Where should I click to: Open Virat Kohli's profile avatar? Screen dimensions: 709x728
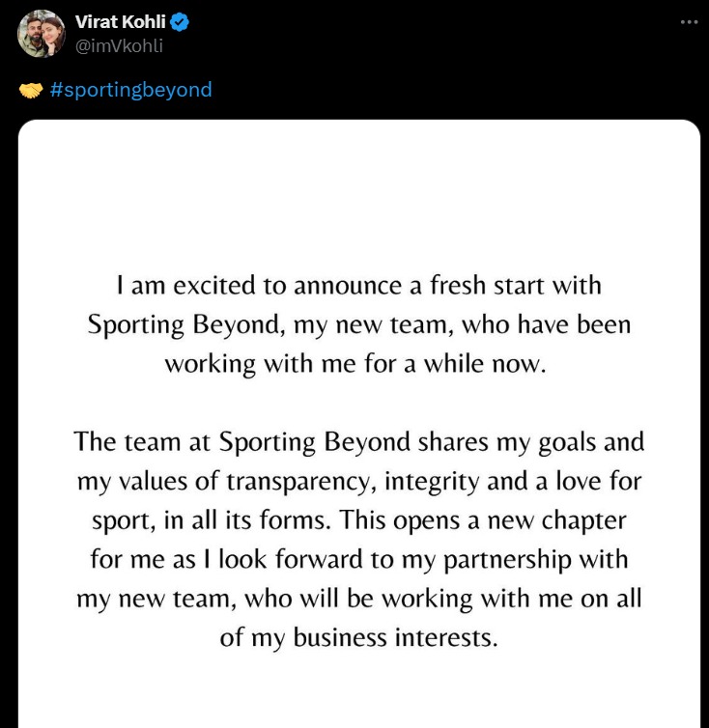(40, 35)
